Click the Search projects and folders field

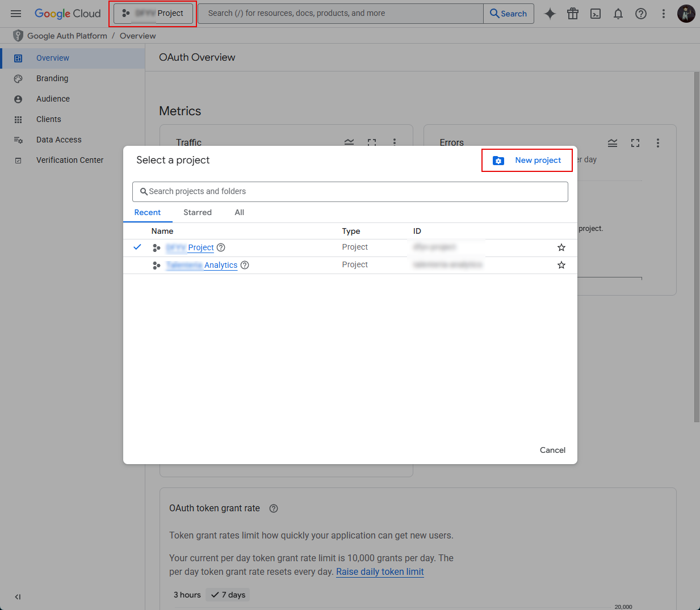(350, 192)
